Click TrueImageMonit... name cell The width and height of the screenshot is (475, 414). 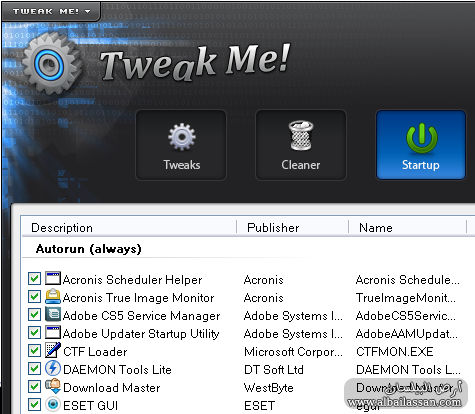406,298
